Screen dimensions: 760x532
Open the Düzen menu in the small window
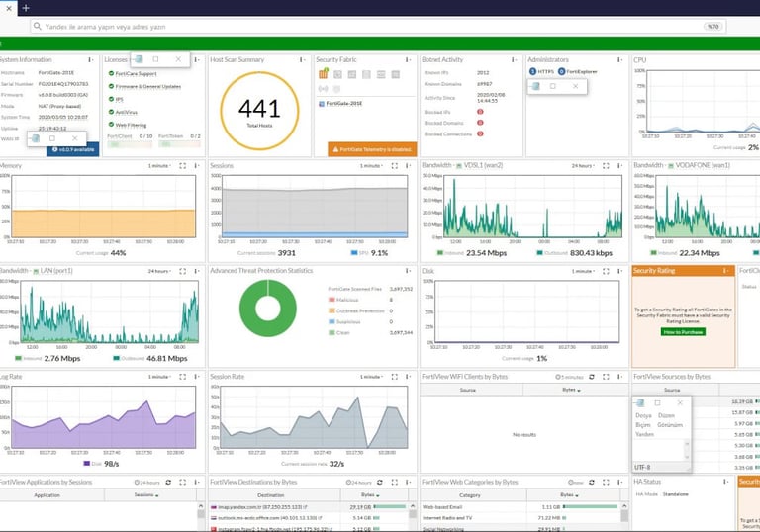666,415
